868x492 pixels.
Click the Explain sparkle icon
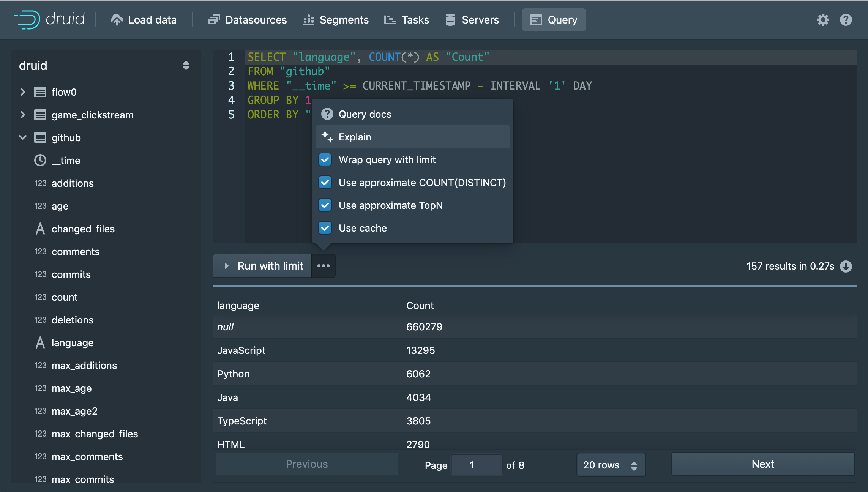[x=327, y=137]
